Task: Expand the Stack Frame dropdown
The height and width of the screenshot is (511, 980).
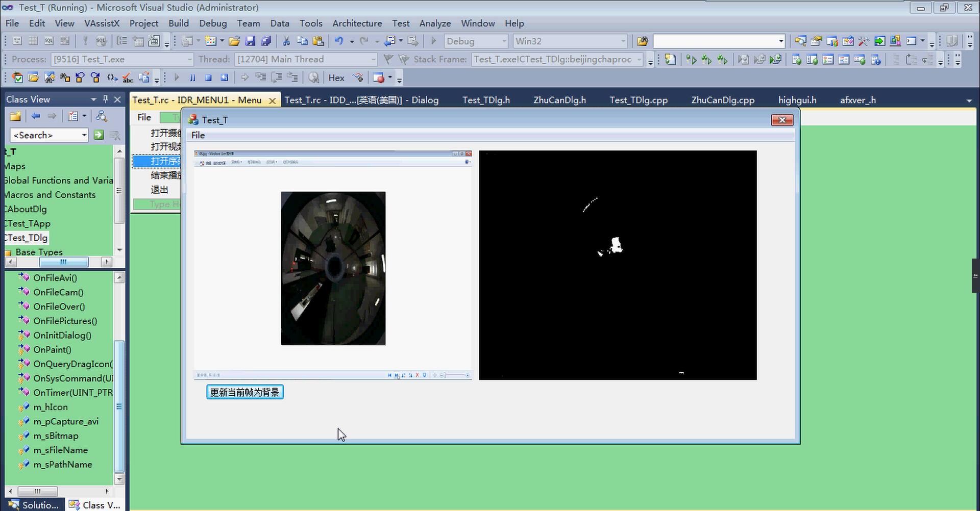Action: tap(639, 60)
